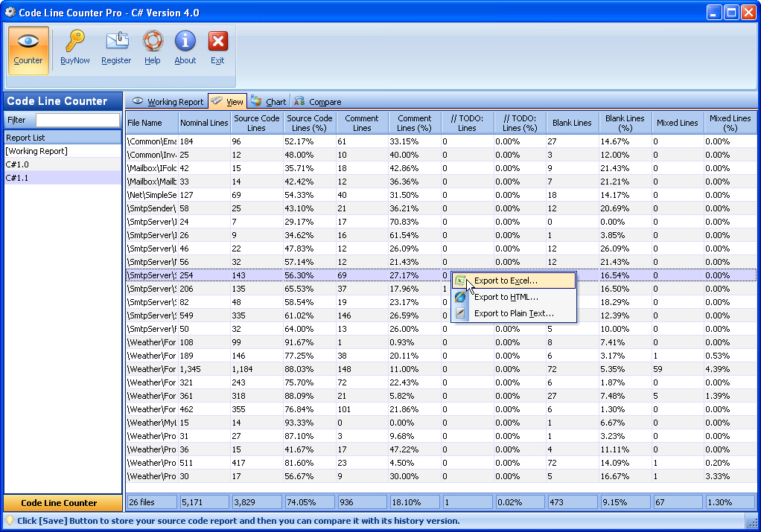The width and height of the screenshot is (761, 532).
Task: Click the 3,829 total source lines box
Action: [257, 502]
